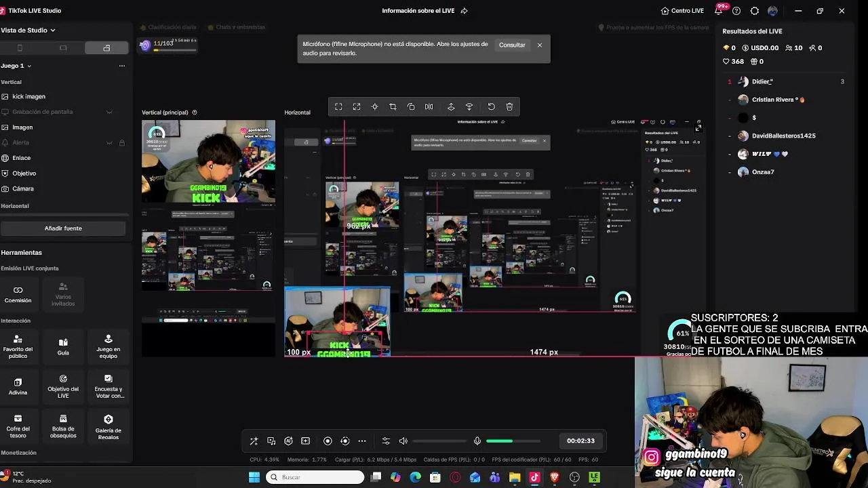Select the horizontal layout view
868x488 pixels.
[63, 48]
